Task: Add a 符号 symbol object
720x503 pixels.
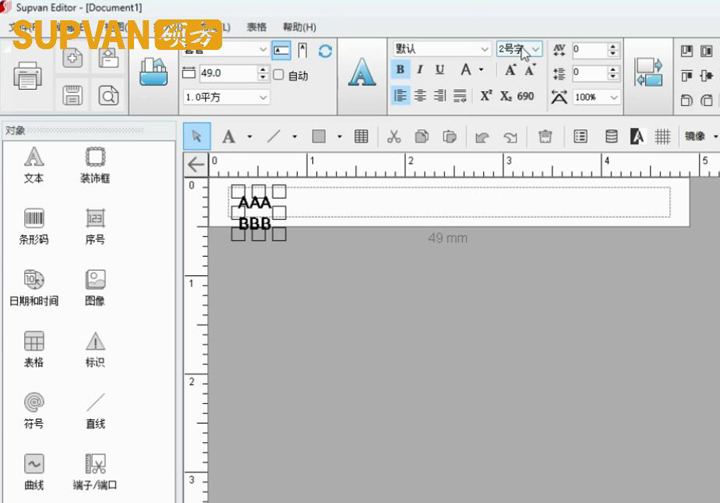Action: 34,409
